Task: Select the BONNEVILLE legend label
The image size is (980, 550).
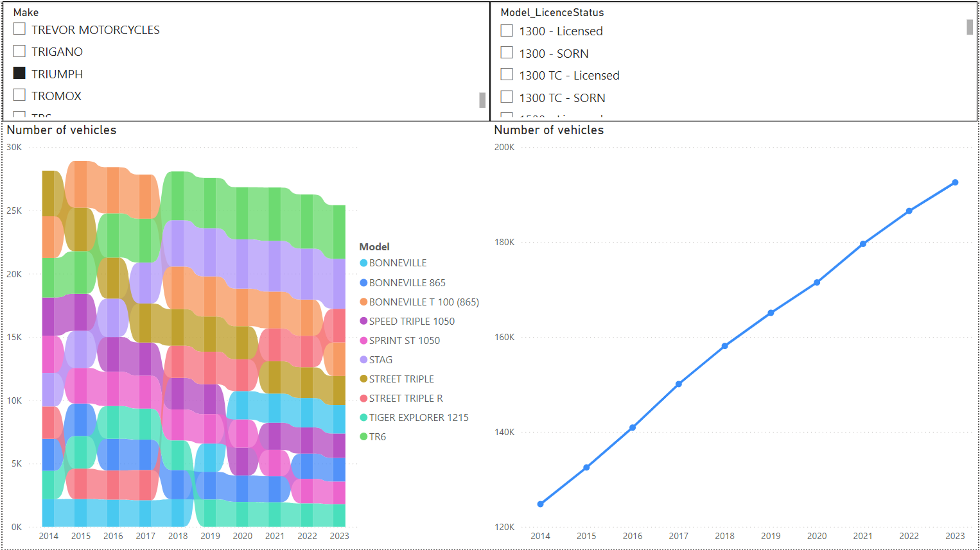Action: click(398, 263)
